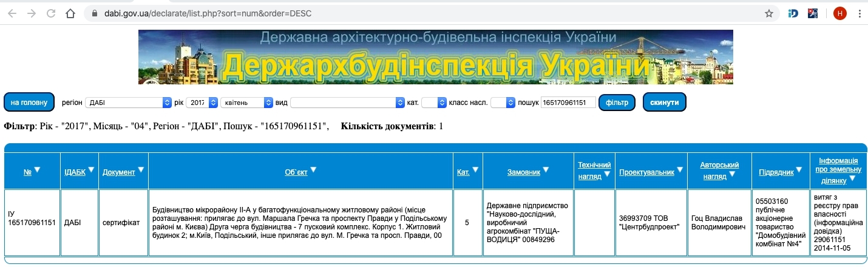Screen dimensions: 868x267
Task: Select the сертифікат document cell
Action: tap(123, 223)
